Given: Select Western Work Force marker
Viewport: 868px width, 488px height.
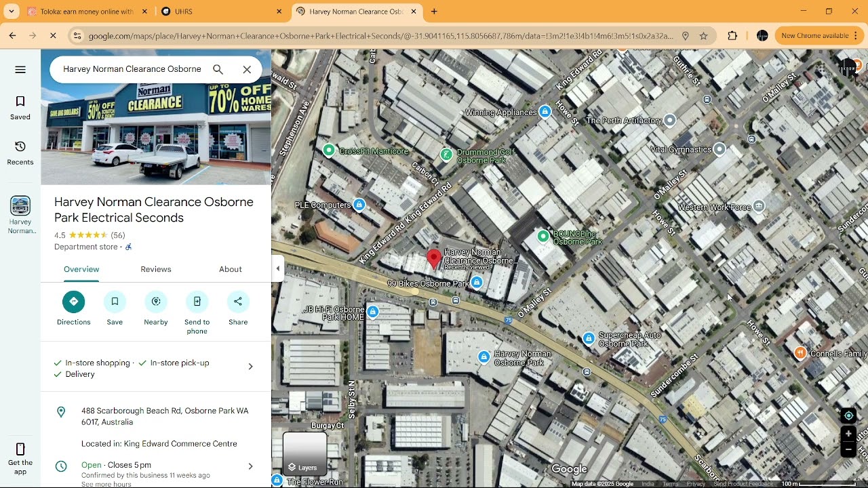Looking at the screenshot, I should point(759,206).
